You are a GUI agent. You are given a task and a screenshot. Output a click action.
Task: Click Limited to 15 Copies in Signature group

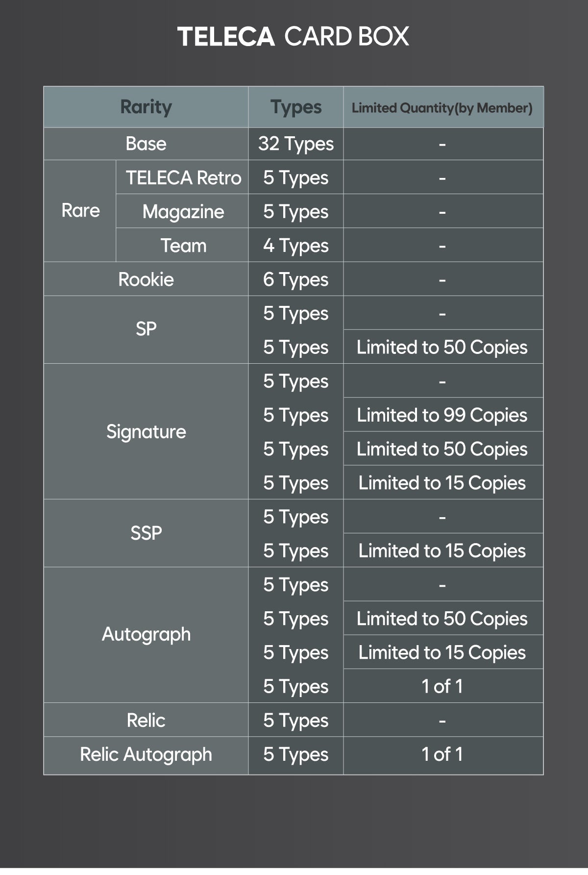point(442,483)
